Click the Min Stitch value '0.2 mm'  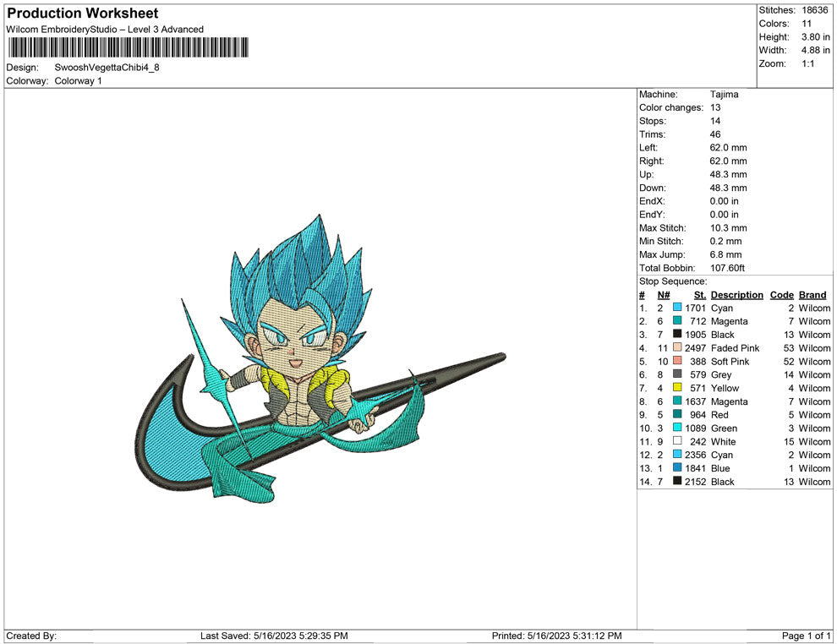point(726,241)
